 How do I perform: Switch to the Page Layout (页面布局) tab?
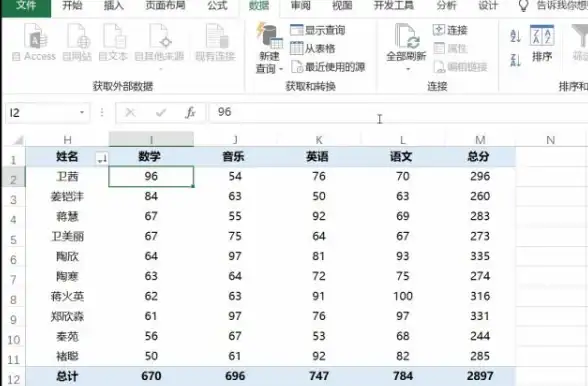tap(165, 5)
